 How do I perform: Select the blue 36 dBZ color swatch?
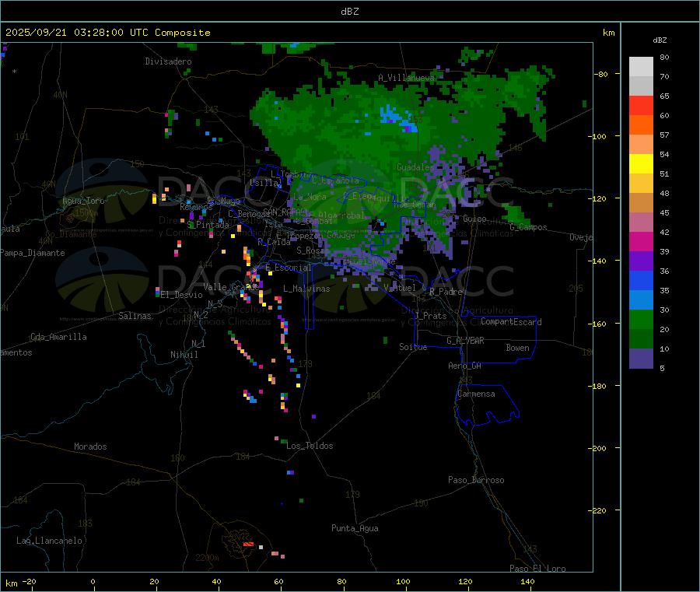click(641, 280)
